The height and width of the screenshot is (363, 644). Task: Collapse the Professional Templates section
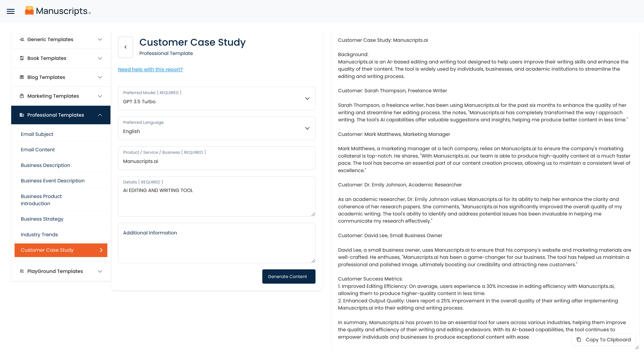coord(100,115)
